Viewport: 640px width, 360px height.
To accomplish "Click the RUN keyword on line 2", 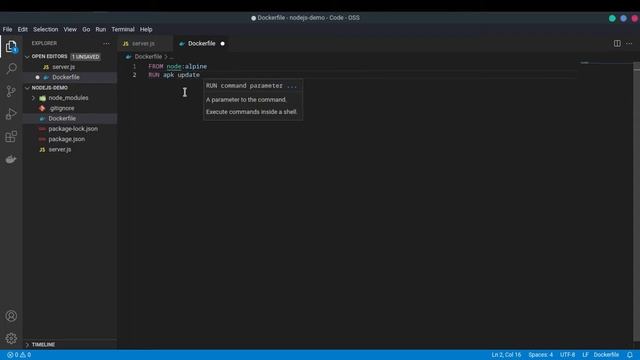I will (x=154, y=75).
